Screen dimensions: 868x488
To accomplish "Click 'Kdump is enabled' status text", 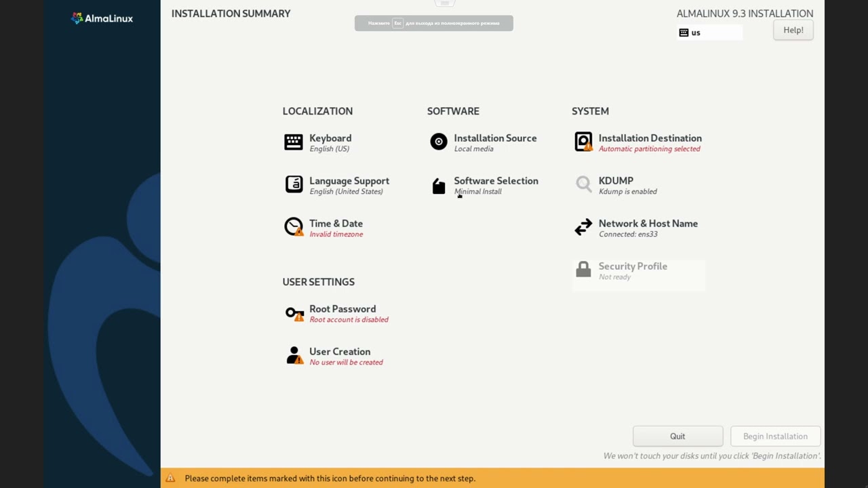I will pos(627,192).
